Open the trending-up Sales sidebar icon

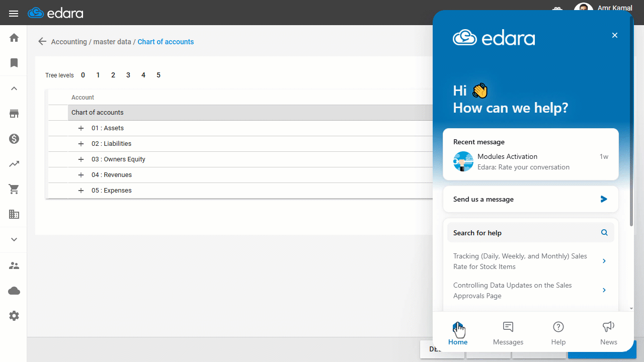(14, 164)
